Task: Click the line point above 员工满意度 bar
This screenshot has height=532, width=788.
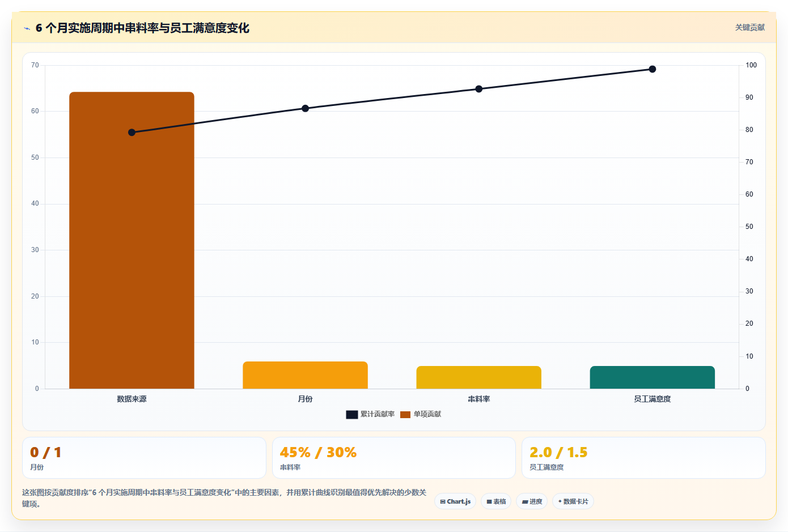Action: click(x=652, y=69)
